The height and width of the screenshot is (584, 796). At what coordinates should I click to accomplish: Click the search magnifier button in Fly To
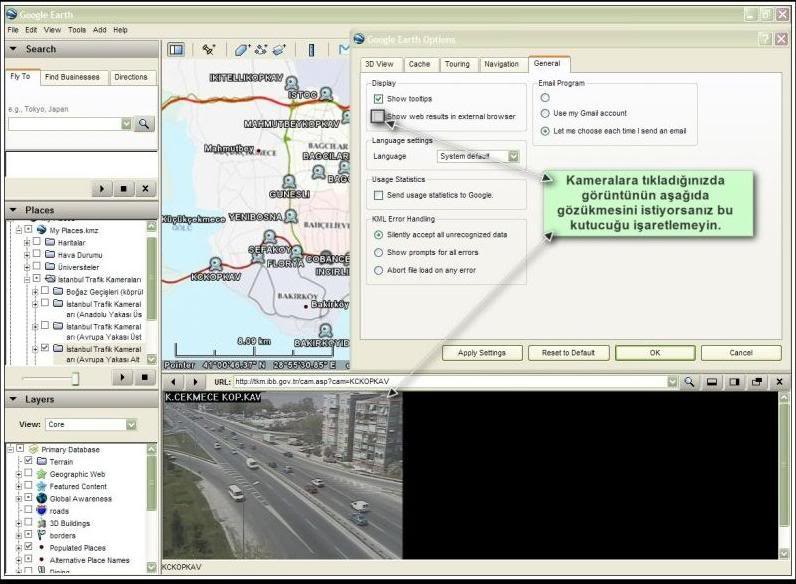click(x=145, y=123)
